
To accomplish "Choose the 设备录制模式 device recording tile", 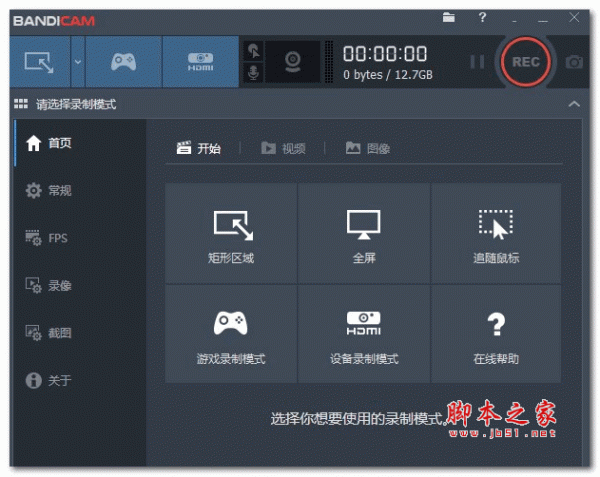I will [x=364, y=334].
